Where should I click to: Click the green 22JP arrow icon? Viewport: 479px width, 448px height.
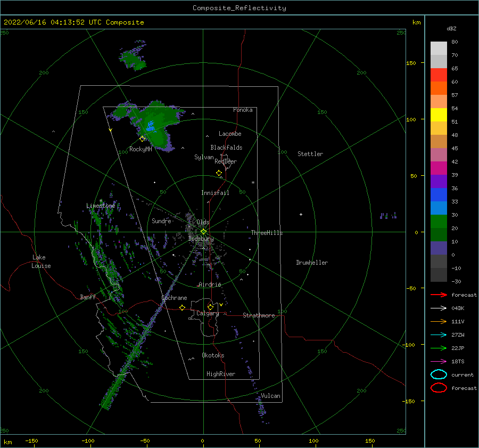[x=439, y=348]
